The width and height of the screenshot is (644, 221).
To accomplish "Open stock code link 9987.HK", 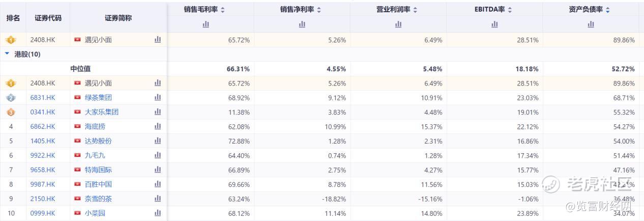I will pos(43,184).
